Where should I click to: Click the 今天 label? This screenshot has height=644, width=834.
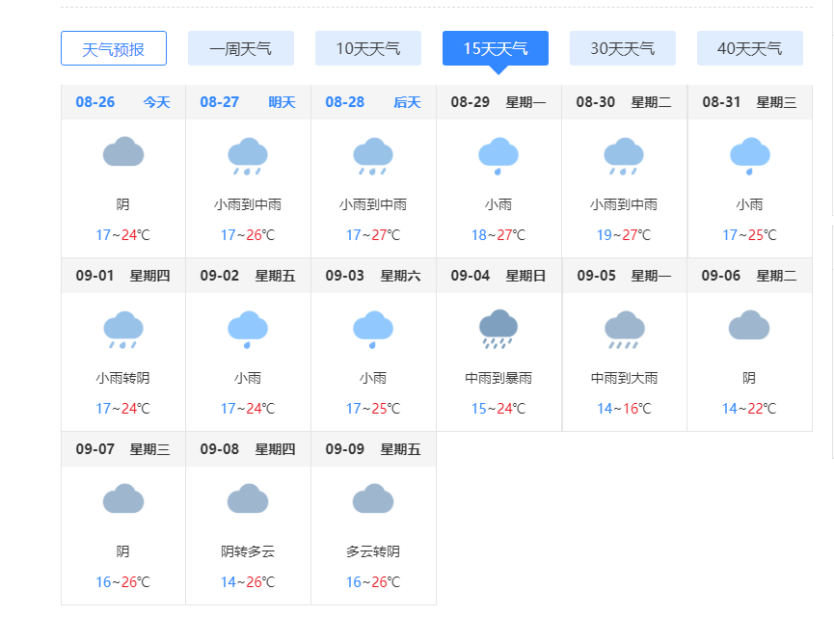point(156,102)
